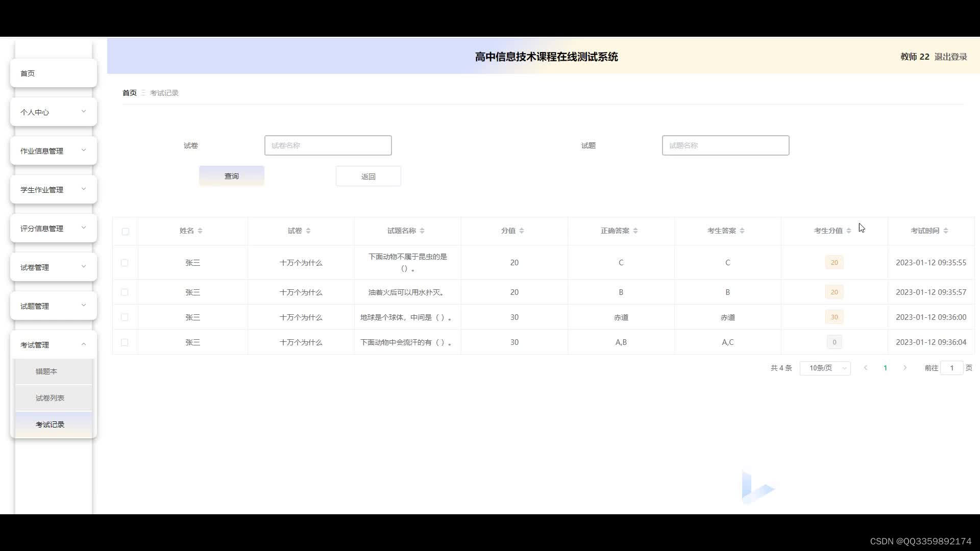Click timestamp 2023-01-12 09:35:55
This screenshot has height=551, width=980.
click(x=931, y=263)
